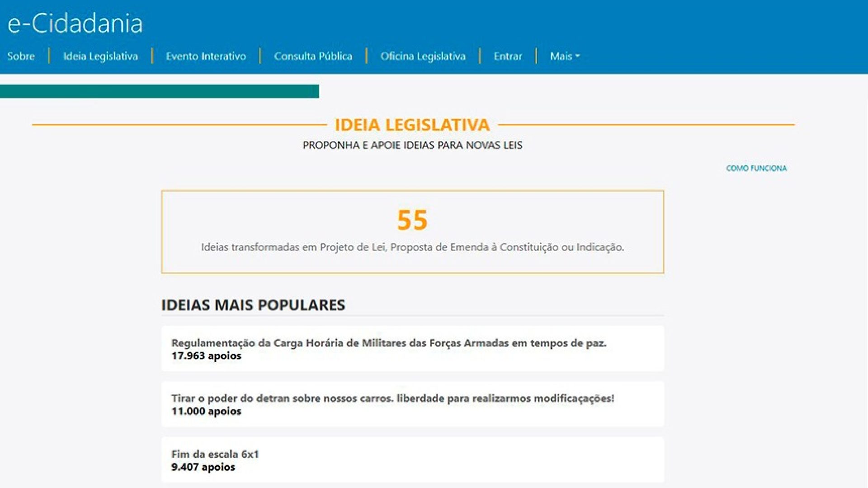Image resolution: width=868 pixels, height=488 pixels.
Task: Go to 'Consulta Pública'
Action: click(313, 56)
